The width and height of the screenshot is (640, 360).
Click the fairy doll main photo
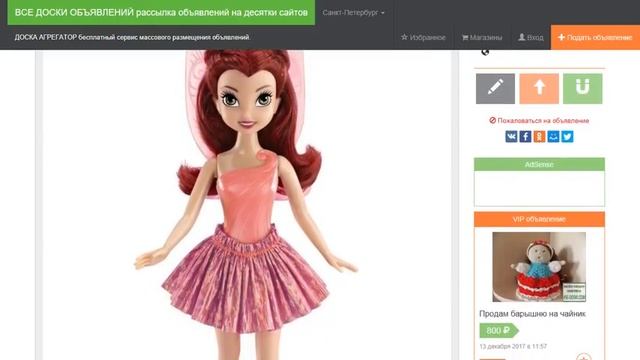[x=247, y=205]
